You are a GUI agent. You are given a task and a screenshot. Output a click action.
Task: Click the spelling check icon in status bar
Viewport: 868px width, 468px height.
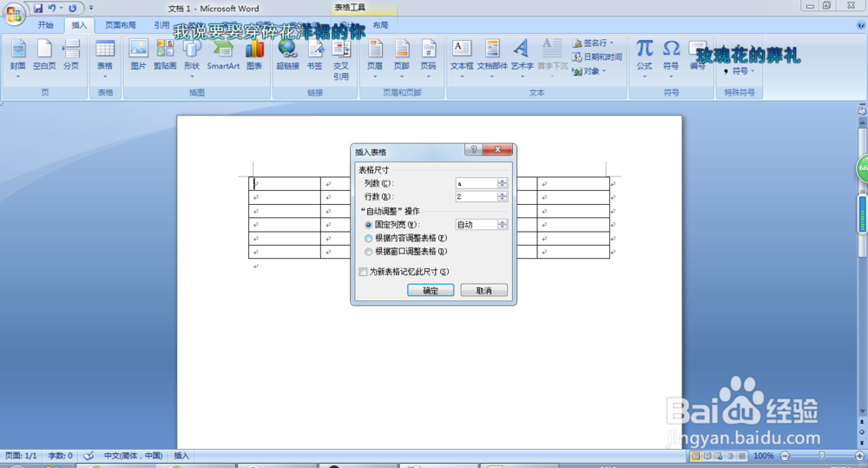(89, 456)
